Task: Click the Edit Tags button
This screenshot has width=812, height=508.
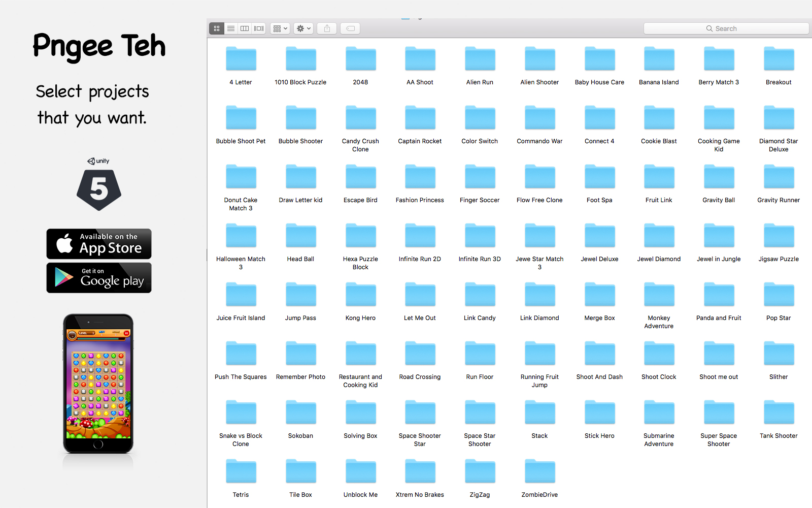Action: coord(350,28)
